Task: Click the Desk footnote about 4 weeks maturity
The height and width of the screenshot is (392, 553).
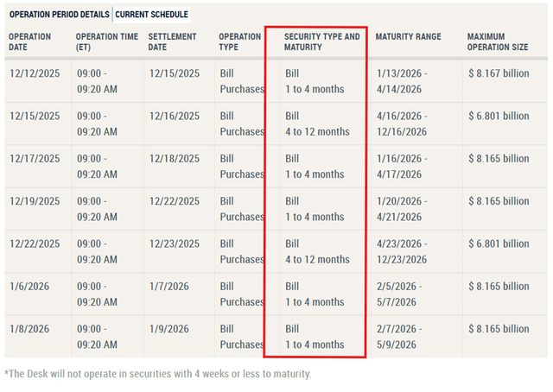Action: tap(158, 374)
